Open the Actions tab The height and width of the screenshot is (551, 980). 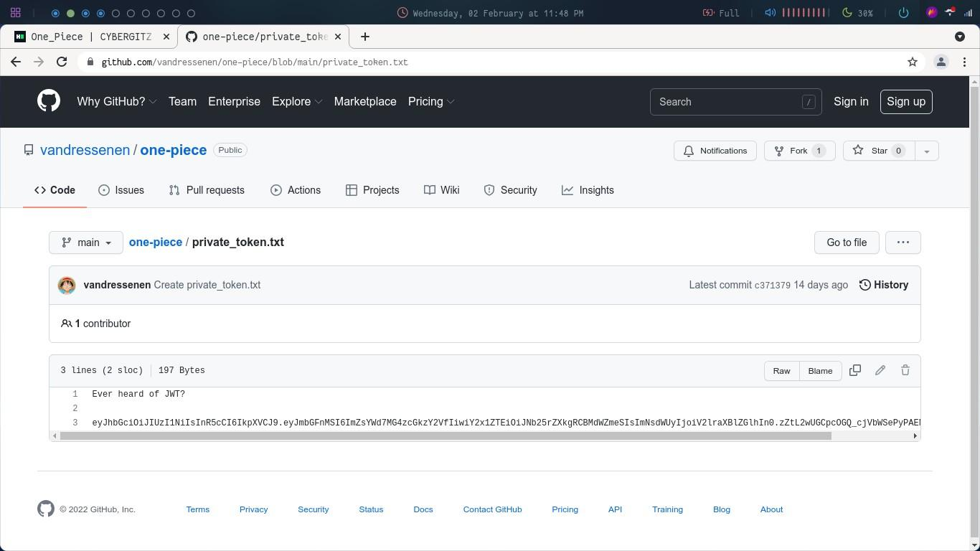[x=296, y=190]
